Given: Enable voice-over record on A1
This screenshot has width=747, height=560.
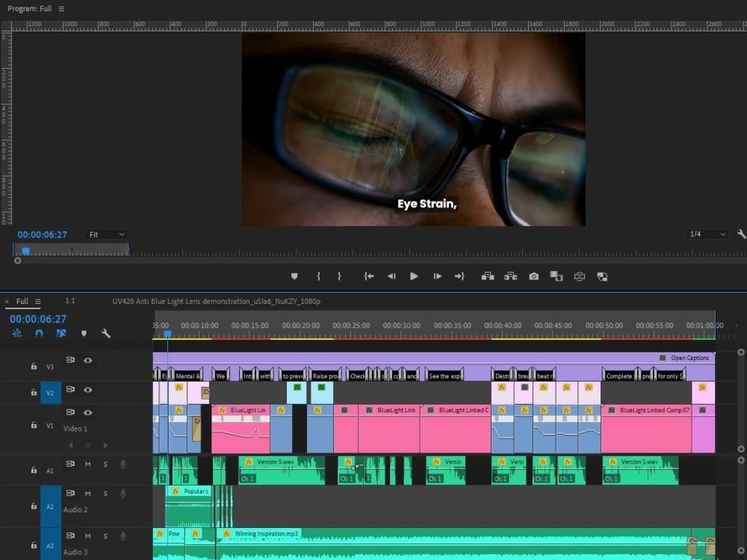Looking at the screenshot, I should (x=123, y=464).
